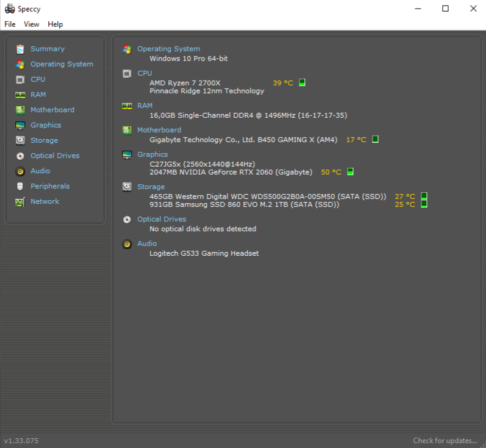Click the CPU chip icon in sidebar
Image resolution: width=486 pixels, height=448 pixels.
pos(20,80)
